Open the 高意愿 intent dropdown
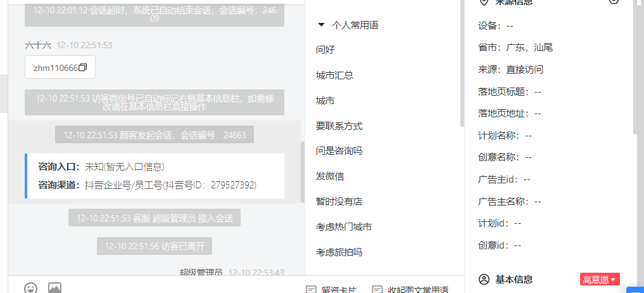 click(x=600, y=280)
